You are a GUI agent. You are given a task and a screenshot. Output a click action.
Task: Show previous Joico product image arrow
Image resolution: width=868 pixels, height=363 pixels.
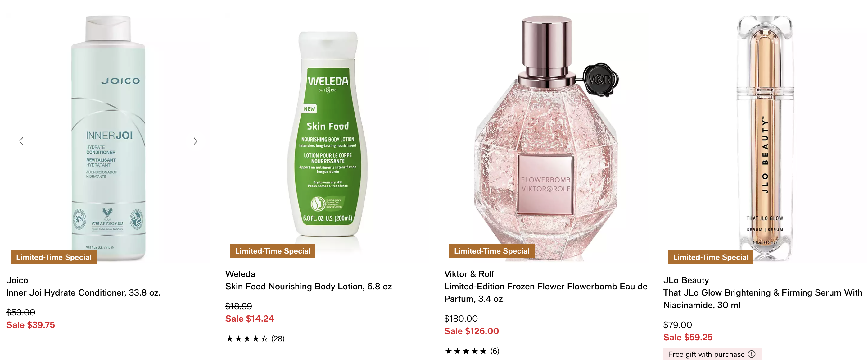(x=21, y=141)
